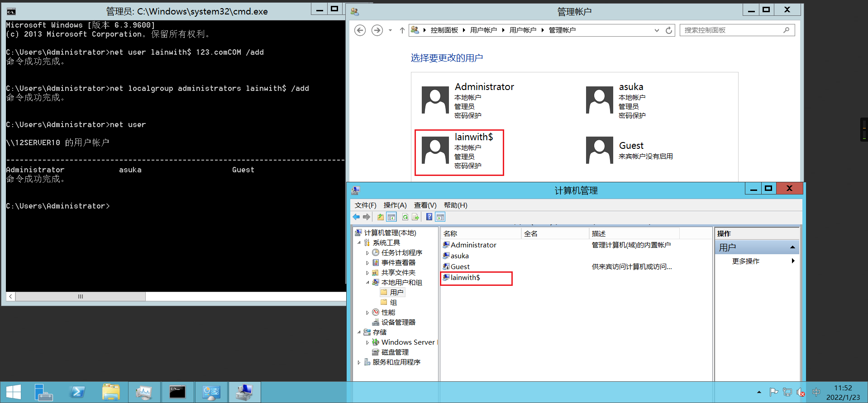Click Up one level icon in Computer Management toolbar
Screen dimensions: 868x403
coord(381,217)
